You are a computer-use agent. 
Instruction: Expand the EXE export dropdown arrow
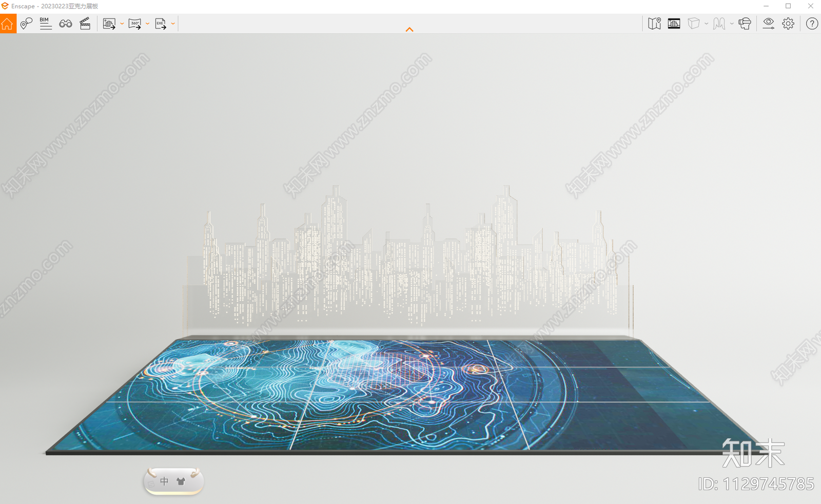click(173, 24)
